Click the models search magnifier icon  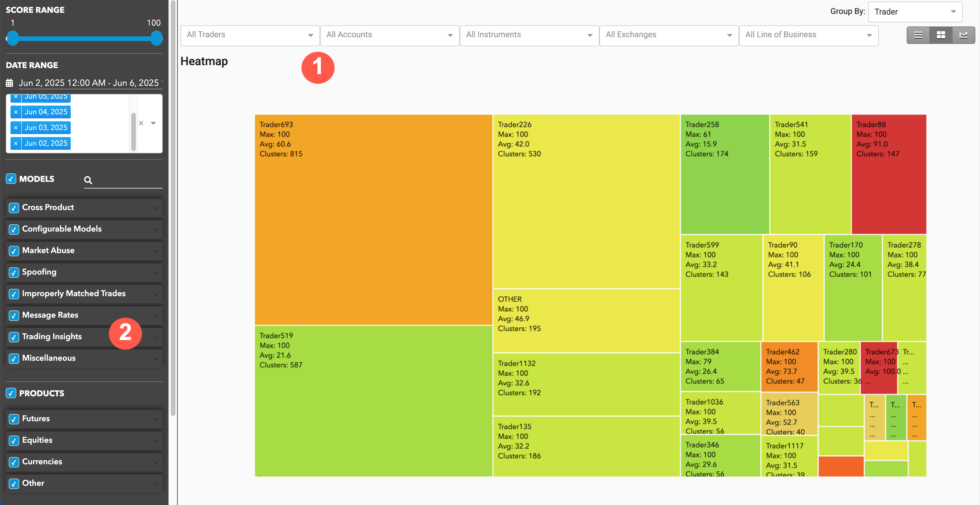[88, 180]
